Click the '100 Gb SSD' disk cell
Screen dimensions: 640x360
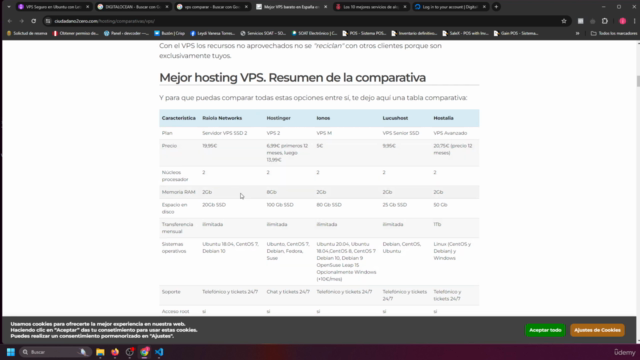tap(280, 205)
